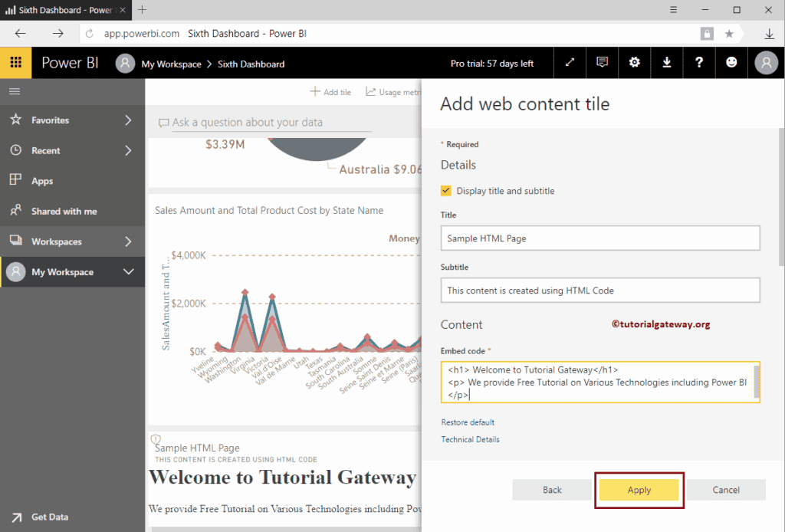Open Apps in the sidebar
Screen dimensions: 785x532
click(42, 181)
